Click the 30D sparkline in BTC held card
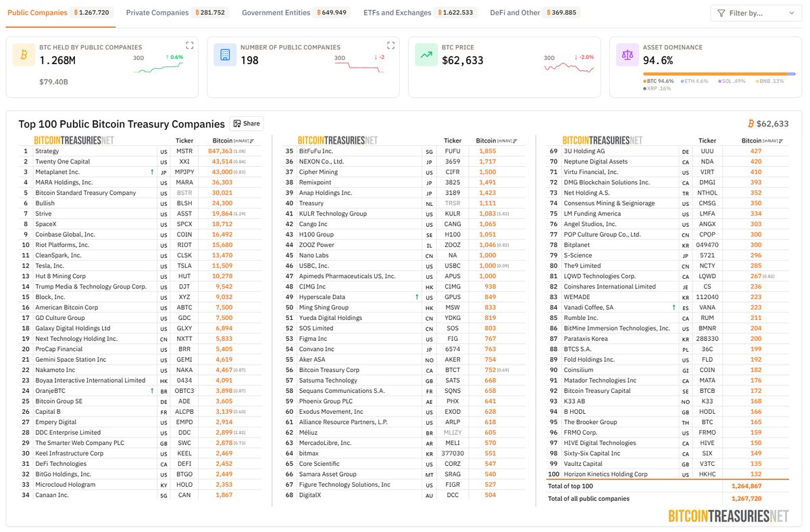This screenshot has width=810, height=532. (159, 68)
